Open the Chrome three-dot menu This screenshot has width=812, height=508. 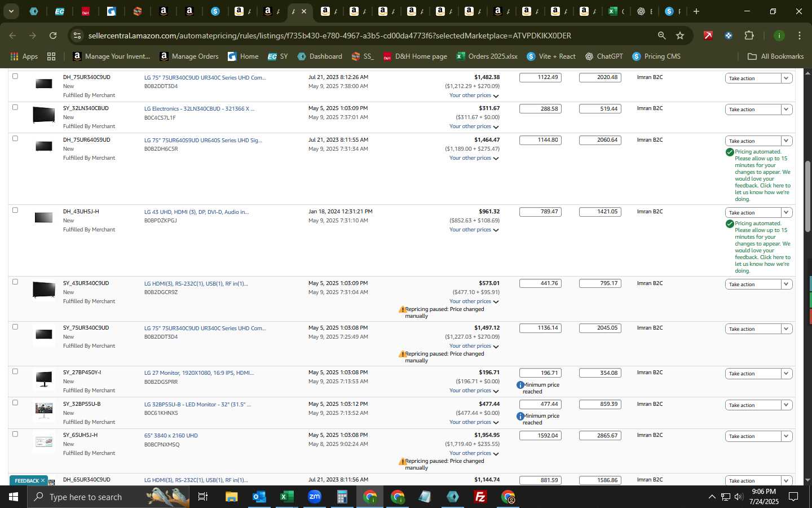tap(800, 36)
